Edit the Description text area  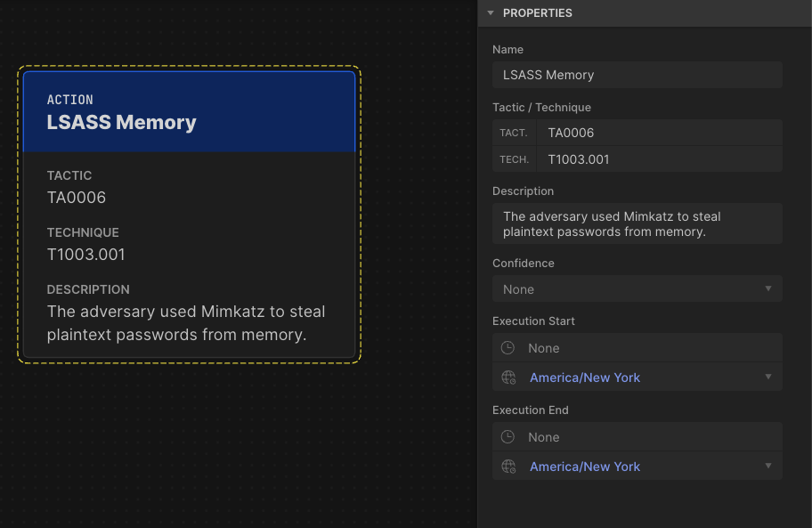637,223
